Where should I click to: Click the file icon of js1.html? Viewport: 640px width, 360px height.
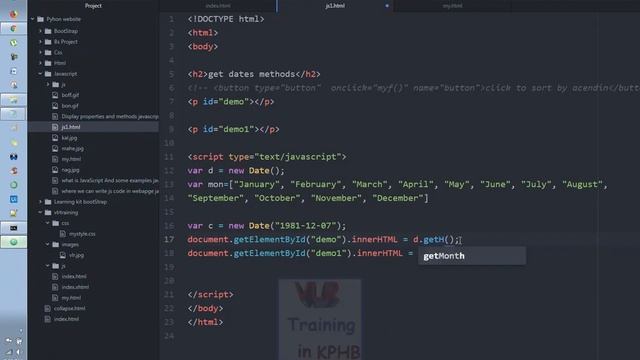tap(55, 127)
